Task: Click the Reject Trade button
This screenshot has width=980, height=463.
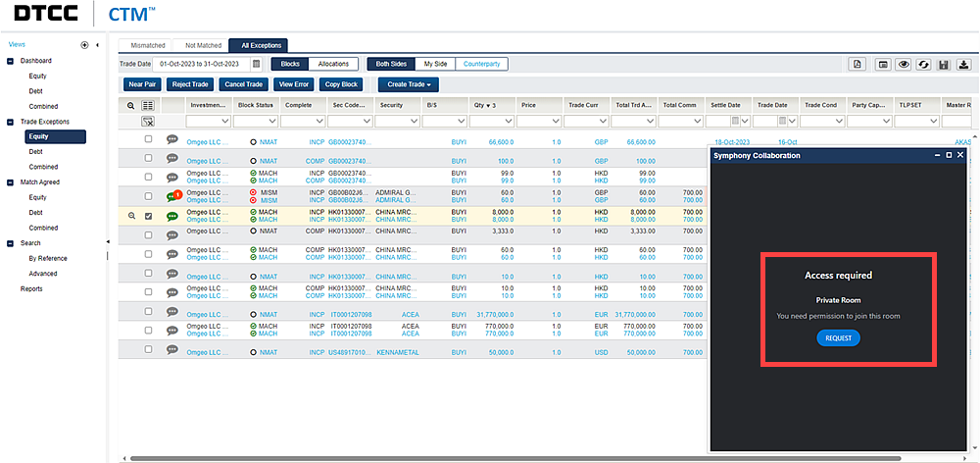Action: [x=190, y=84]
